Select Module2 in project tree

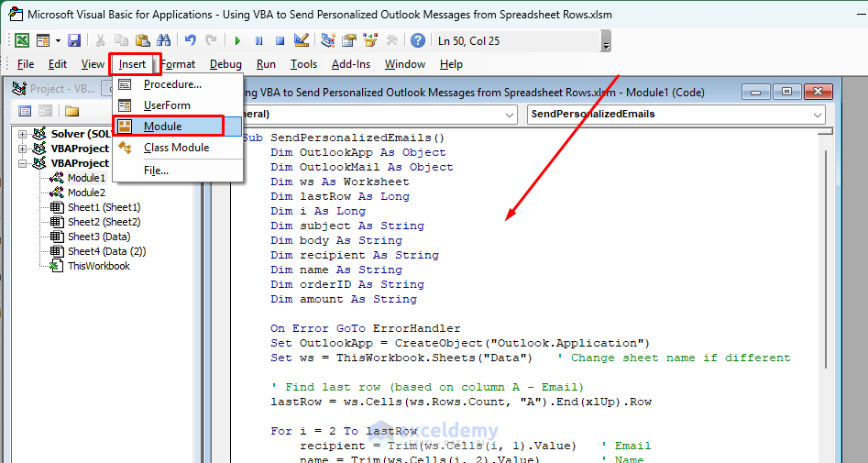86,193
